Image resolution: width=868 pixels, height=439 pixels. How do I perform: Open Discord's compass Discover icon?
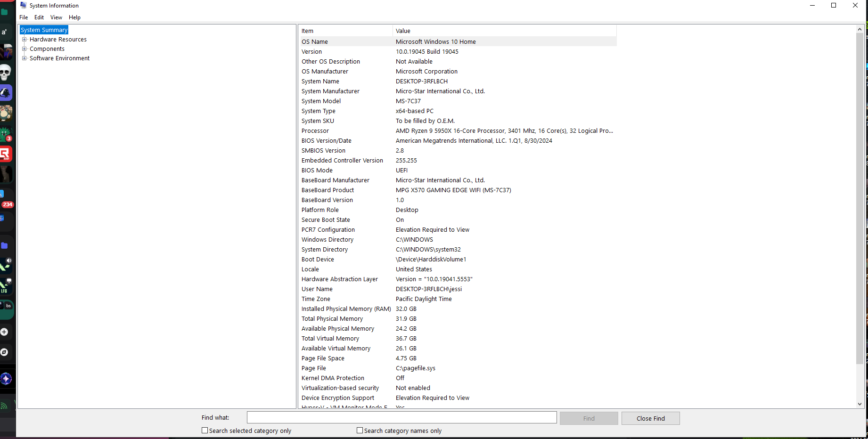[4, 352]
